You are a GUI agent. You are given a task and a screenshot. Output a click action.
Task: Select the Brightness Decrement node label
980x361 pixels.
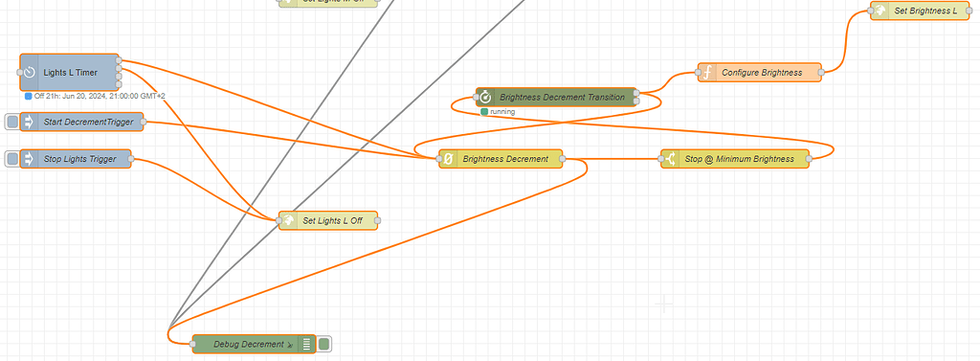[x=505, y=159]
